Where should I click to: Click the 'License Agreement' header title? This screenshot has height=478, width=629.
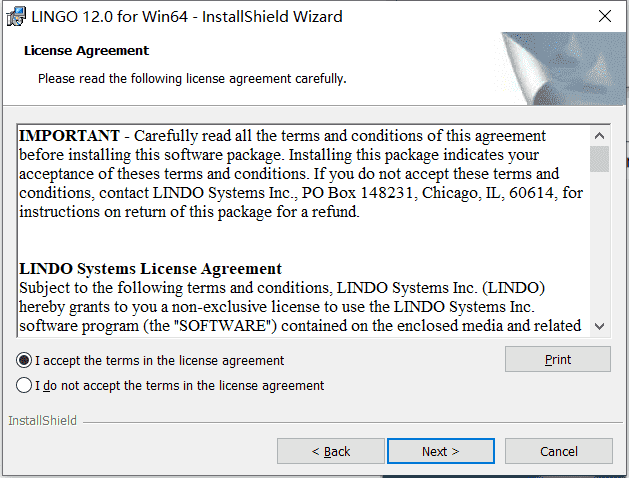click(86, 51)
